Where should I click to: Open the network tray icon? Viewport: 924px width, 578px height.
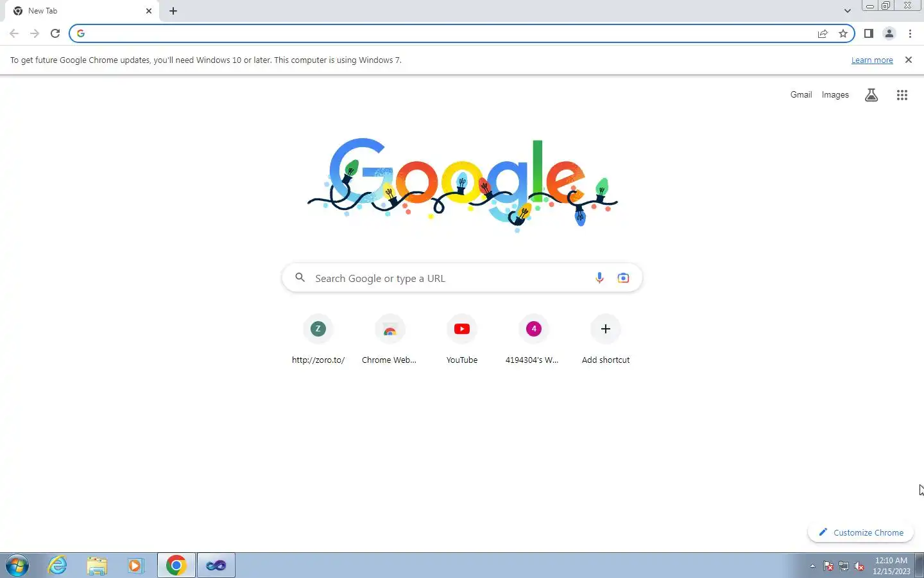coord(844,566)
